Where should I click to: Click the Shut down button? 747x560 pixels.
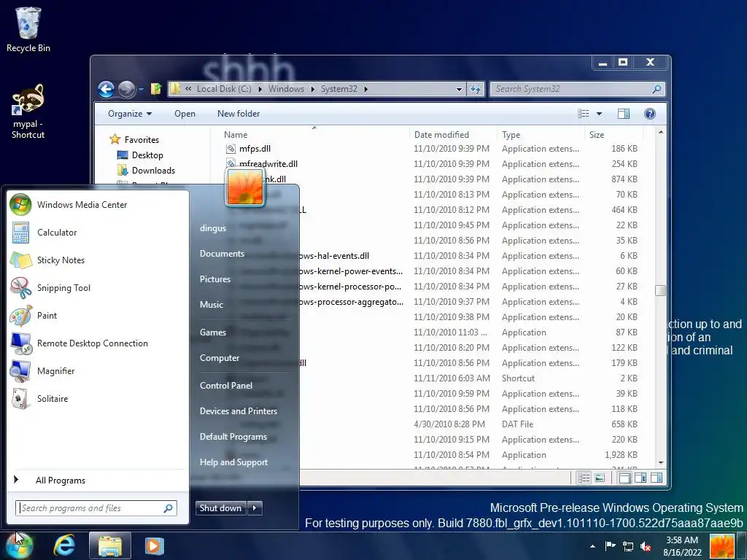coord(220,508)
